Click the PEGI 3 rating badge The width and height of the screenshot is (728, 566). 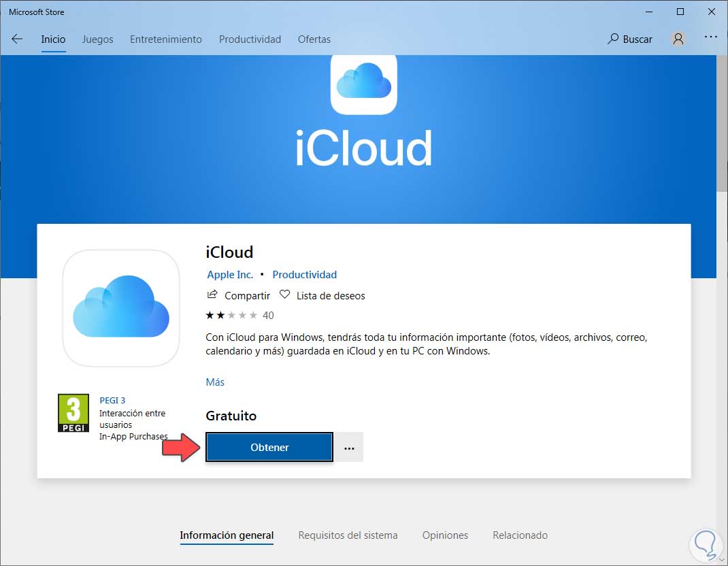[x=73, y=413]
